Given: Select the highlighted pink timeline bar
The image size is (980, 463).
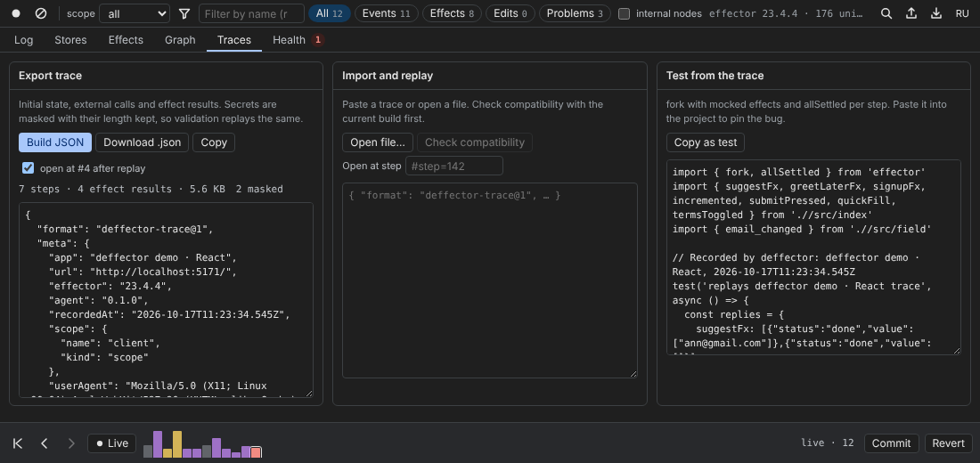Looking at the screenshot, I should point(256,452).
